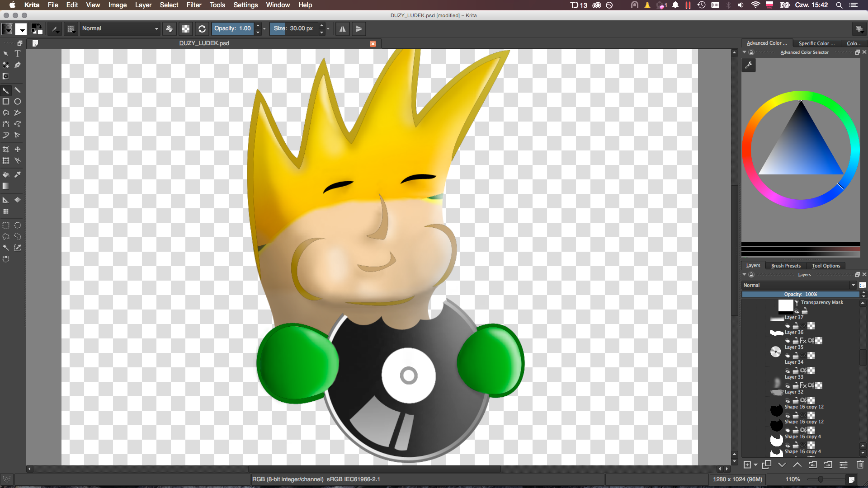
Task: Activate the Rectangular Selection tool
Action: [6, 225]
